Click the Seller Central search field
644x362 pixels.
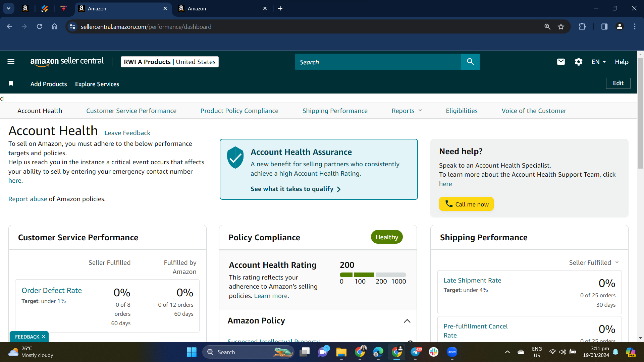(378, 62)
